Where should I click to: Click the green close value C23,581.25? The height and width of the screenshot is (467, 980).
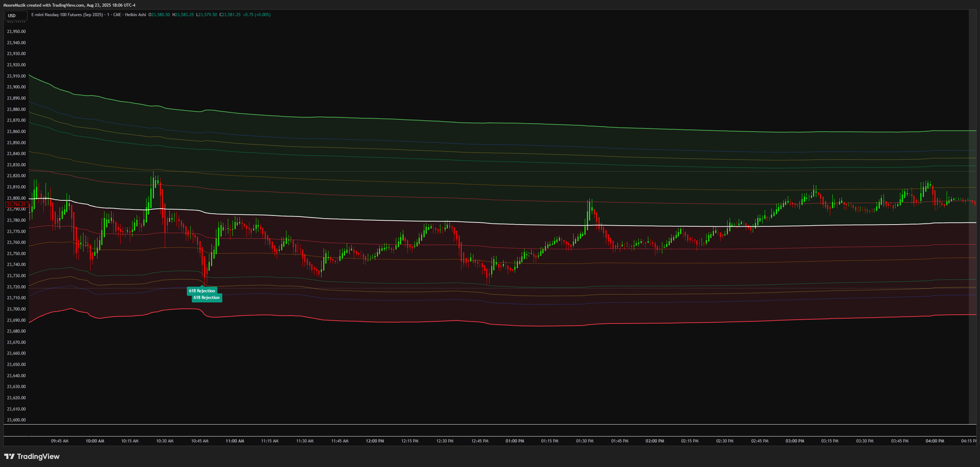230,15
